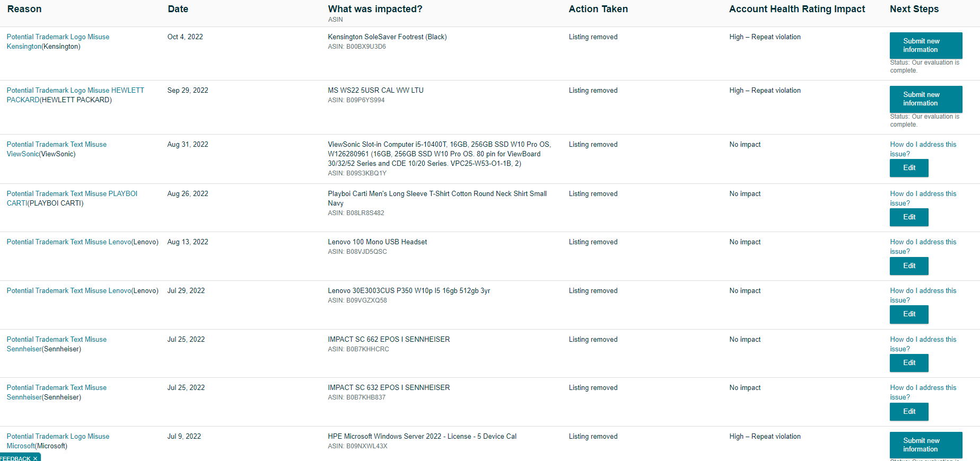
Task: Edit the IMPACT SC 662 listing
Action: point(909,363)
